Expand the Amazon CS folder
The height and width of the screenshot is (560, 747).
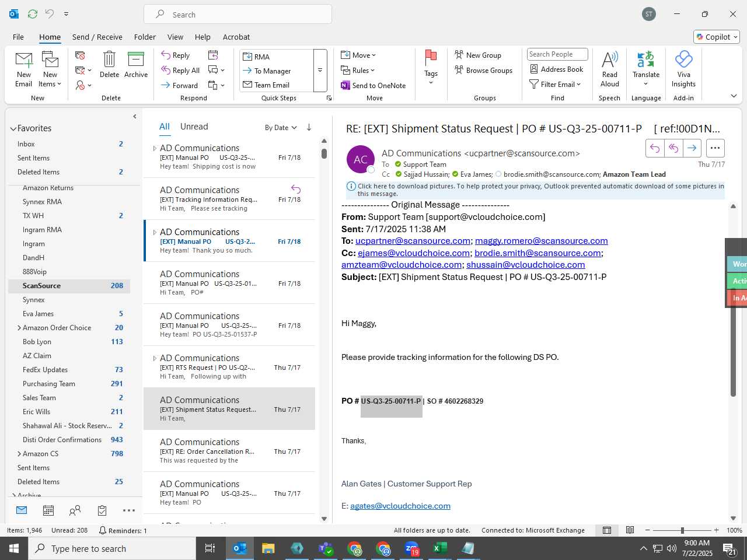[x=19, y=454]
